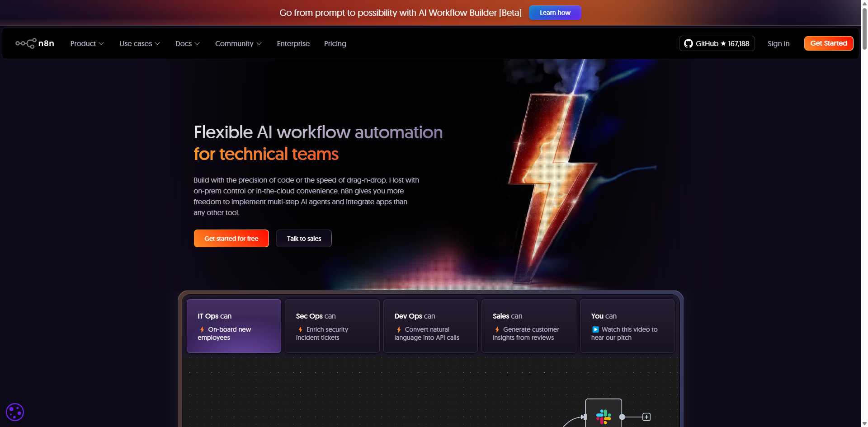This screenshot has width=868, height=427.
Task: Switch to the Sales can tab
Action: pyautogui.click(x=528, y=326)
